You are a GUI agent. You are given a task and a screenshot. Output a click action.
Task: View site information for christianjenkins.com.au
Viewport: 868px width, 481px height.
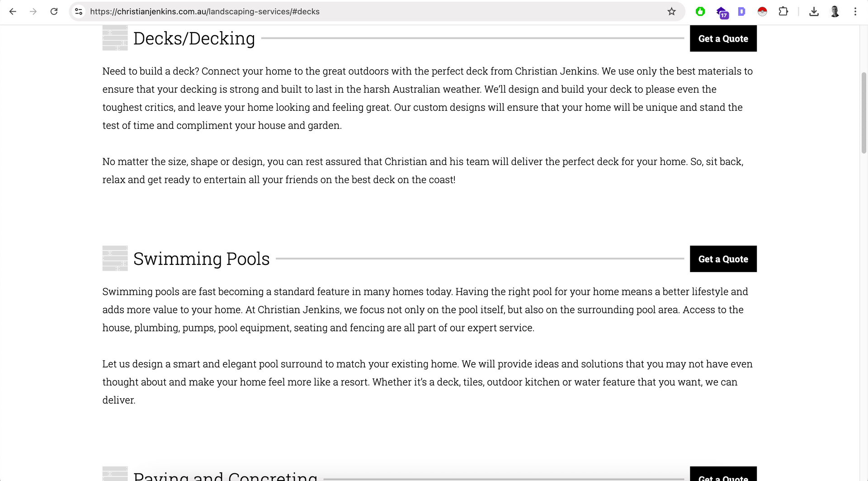point(79,12)
